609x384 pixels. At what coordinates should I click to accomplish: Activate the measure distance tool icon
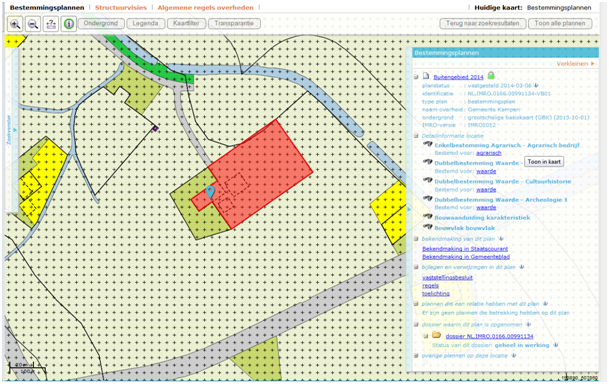click(x=51, y=24)
